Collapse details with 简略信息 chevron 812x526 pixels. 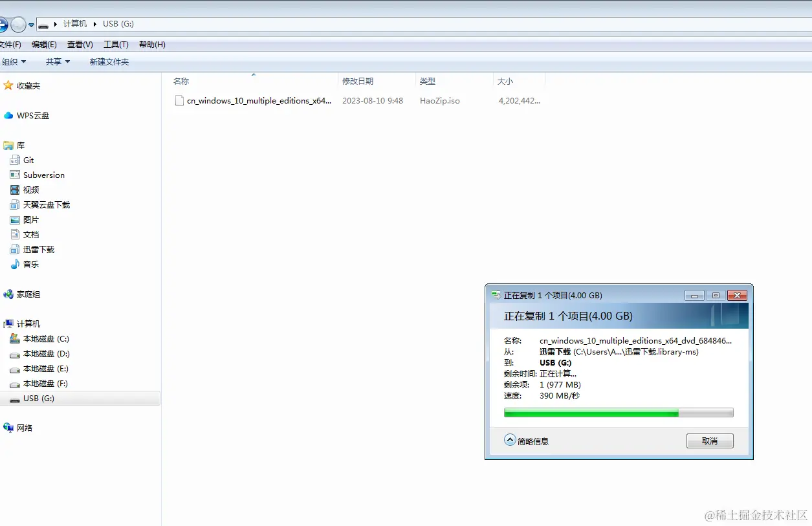(510, 440)
